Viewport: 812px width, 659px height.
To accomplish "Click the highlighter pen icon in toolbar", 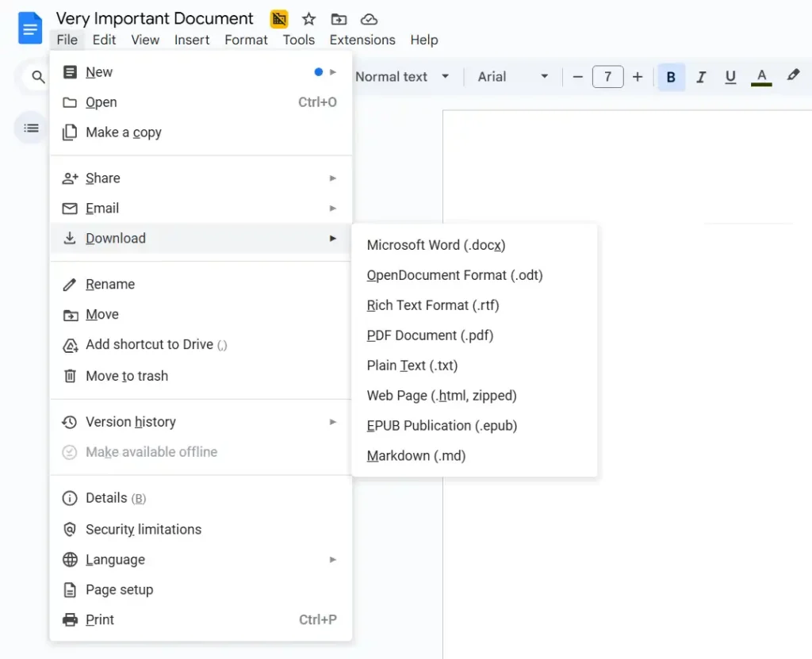I will (793, 76).
